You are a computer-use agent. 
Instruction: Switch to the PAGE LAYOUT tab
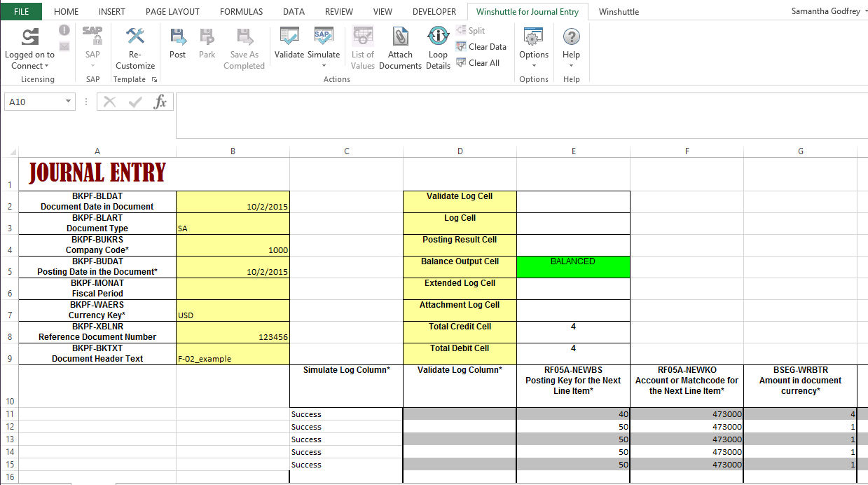[172, 11]
